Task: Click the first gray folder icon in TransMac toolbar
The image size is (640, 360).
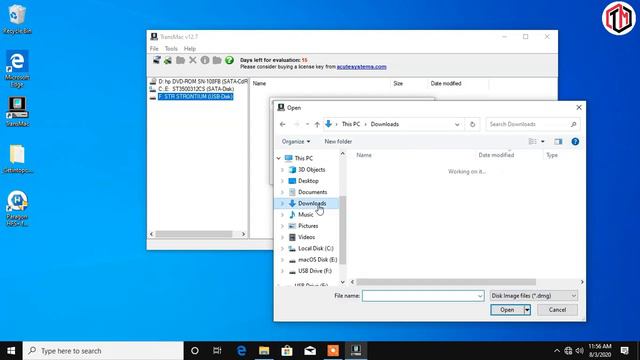Action: coord(180,60)
